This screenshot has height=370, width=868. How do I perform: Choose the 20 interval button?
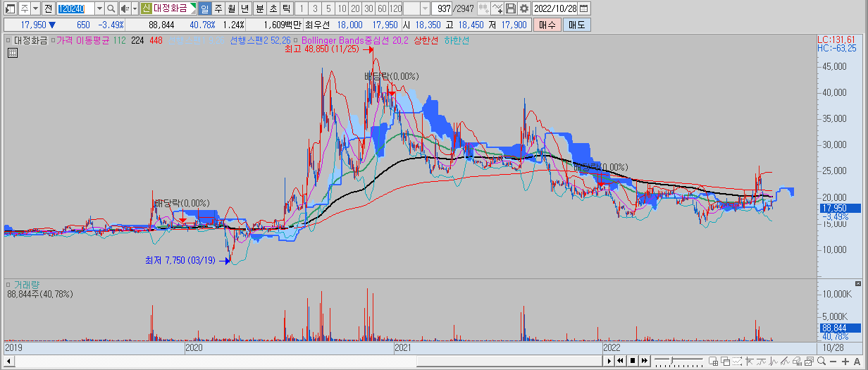click(354, 8)
